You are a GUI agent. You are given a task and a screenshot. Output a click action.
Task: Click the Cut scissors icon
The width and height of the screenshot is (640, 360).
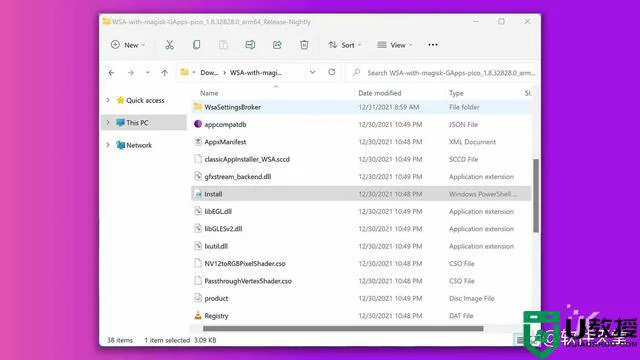point(169,45)
